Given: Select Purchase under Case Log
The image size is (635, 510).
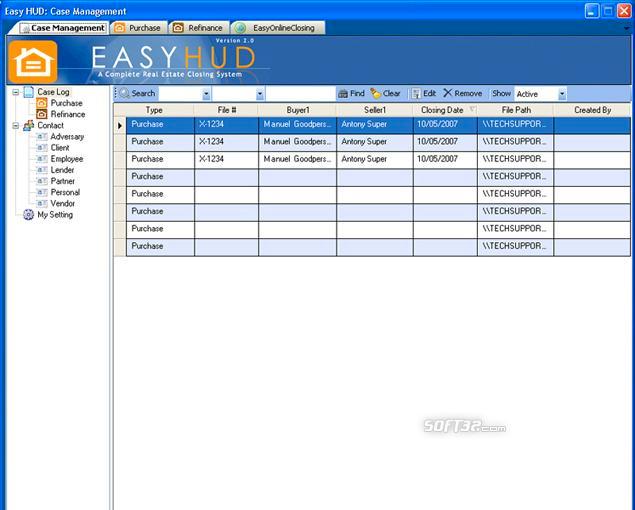Looking at the screenshot, I should (66, 103).
